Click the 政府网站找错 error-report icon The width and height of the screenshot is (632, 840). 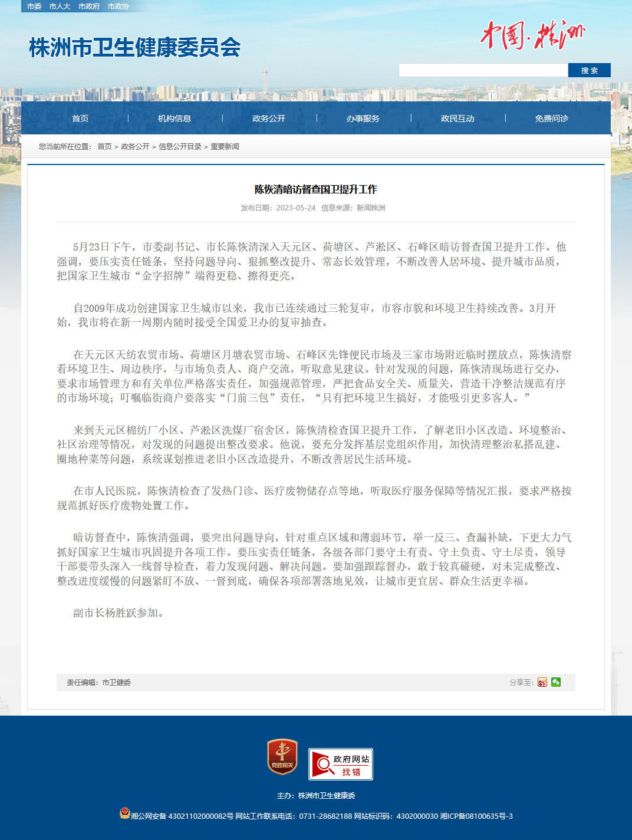tap(341, 764)
